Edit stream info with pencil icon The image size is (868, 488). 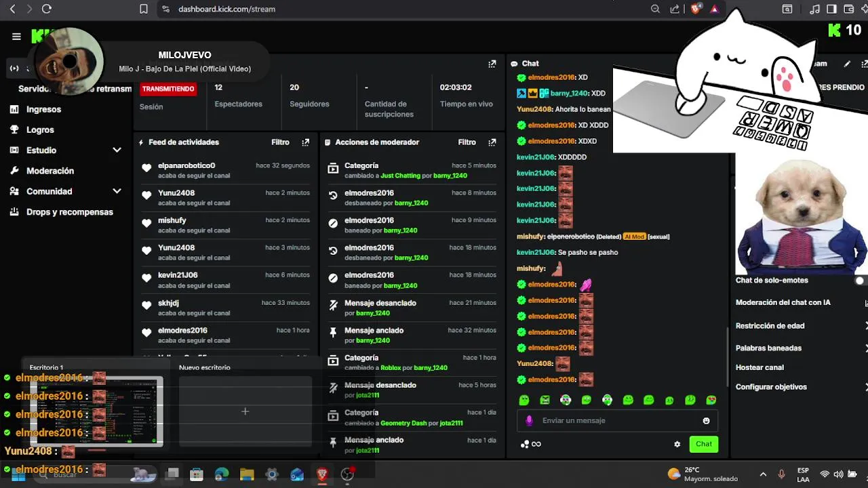pyautogui.click(x=847, y=64)
